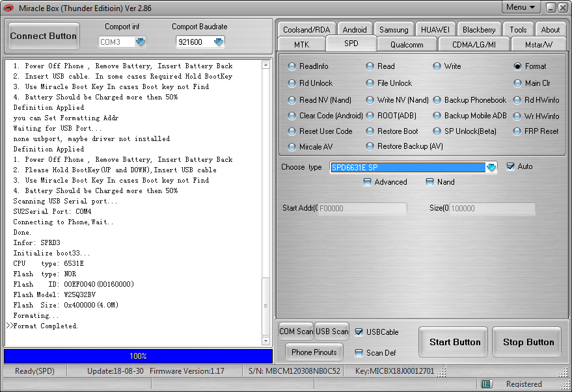Switch to the CDMA/LG/MI tab
This screenshot has width=572, height=392.
[x=474, y=44]
